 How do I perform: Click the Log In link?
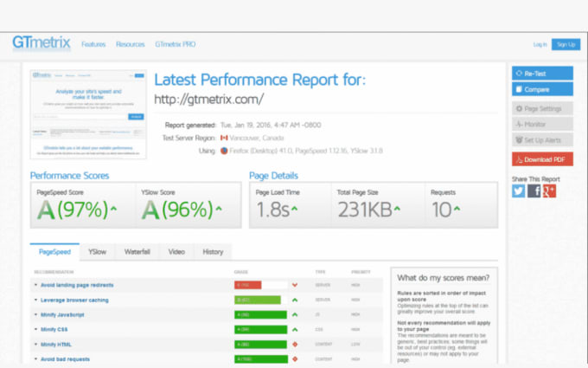coord(540,44)
